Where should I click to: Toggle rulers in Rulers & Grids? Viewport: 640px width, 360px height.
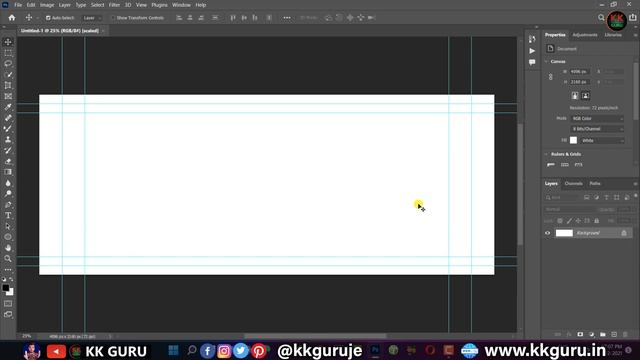(x=551, y=165)
